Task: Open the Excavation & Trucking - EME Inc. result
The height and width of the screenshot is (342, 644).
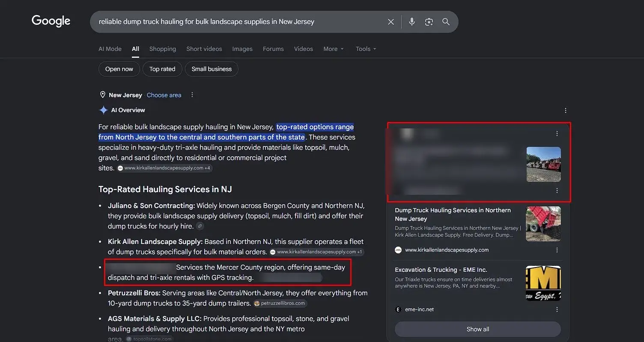Action: click(x=441, y=270)
